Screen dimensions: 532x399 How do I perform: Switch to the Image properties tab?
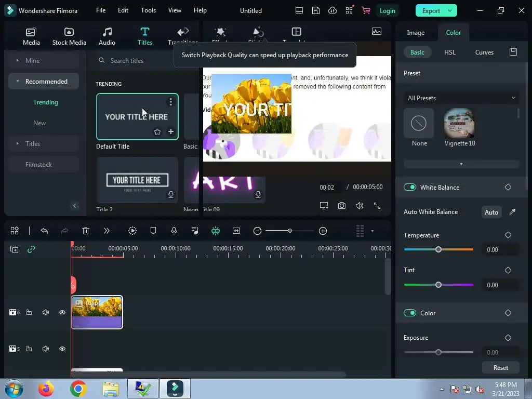coord(416,33)
